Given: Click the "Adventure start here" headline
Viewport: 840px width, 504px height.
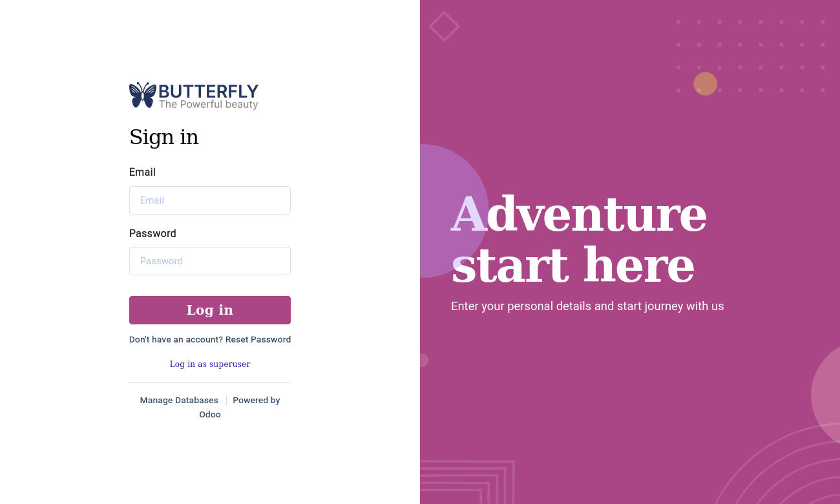Looking at the screenshot, I should click(x=579, y=239).
